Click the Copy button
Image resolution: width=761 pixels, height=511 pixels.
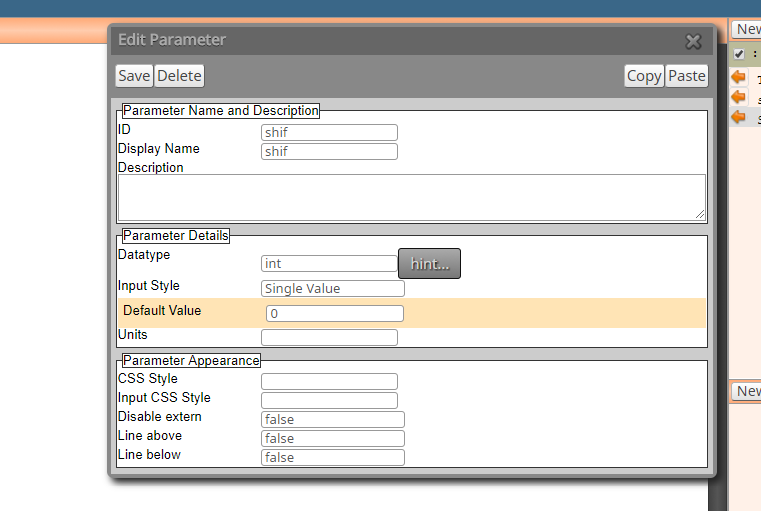tap(644, 76)
